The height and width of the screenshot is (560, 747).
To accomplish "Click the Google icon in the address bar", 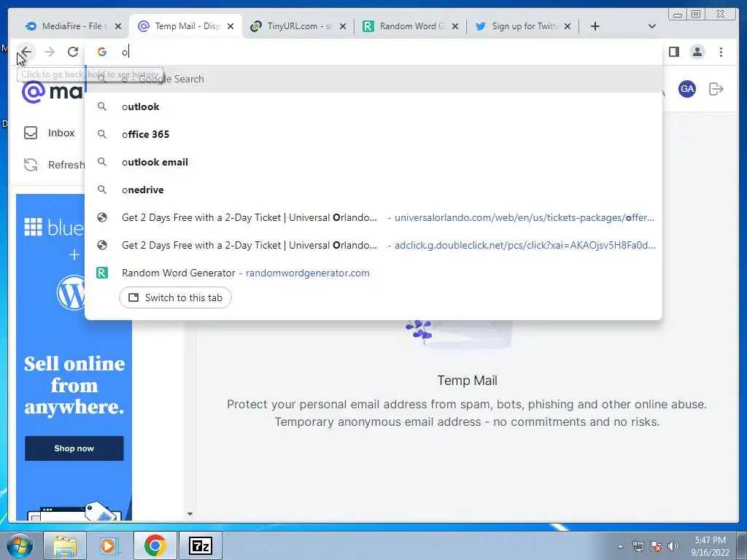I will 102,52.
